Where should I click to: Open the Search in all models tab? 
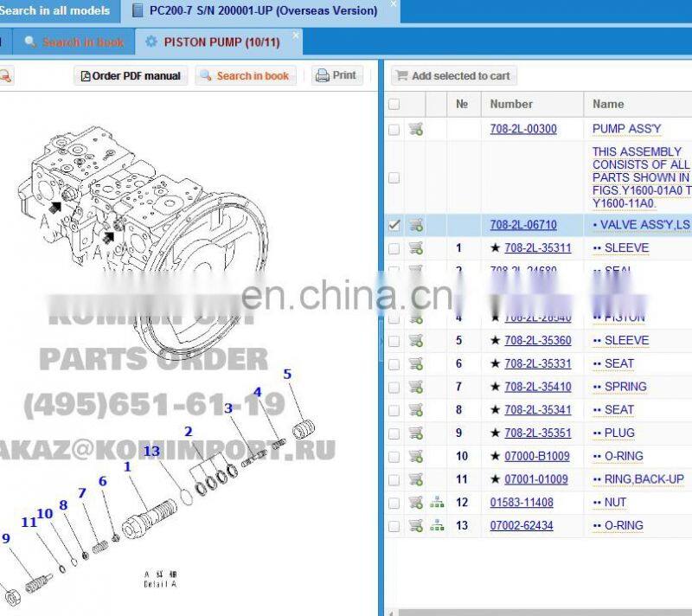click(x=56, y=11)
